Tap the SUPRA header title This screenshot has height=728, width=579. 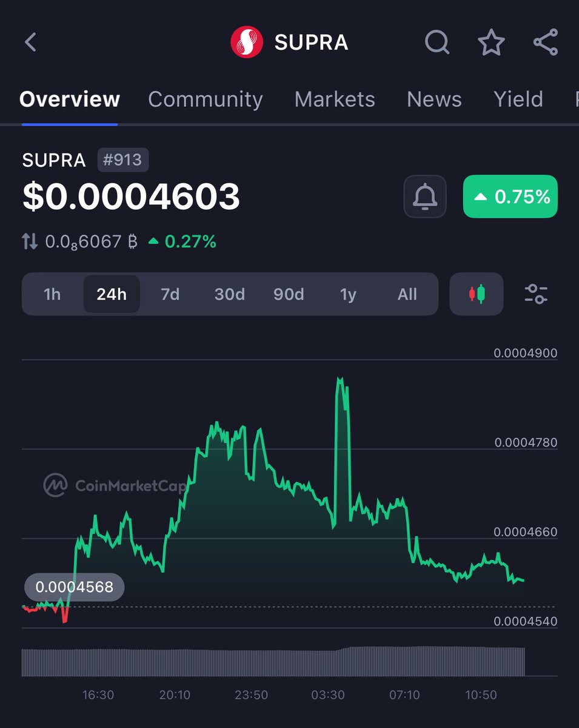click(311, 42)
